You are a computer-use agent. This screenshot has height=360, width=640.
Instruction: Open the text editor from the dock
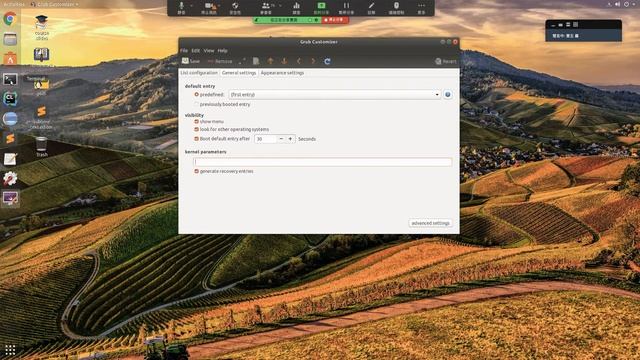[10, 158]
